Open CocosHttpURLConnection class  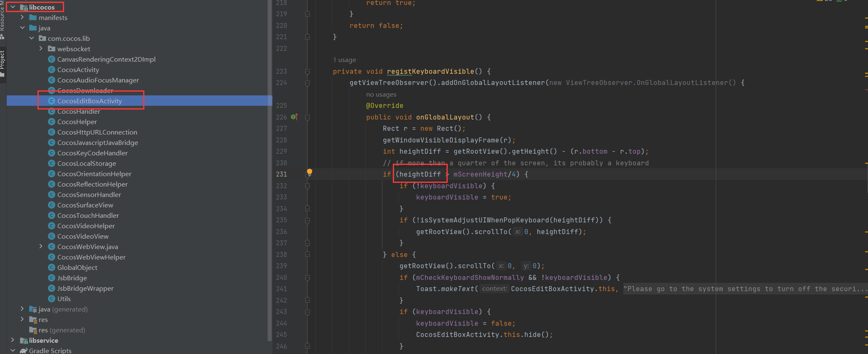click(97, 132)
